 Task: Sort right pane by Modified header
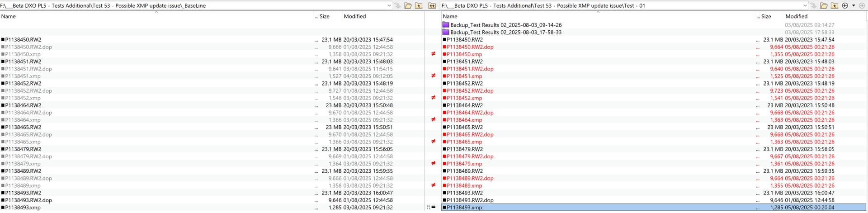point(796,16)
